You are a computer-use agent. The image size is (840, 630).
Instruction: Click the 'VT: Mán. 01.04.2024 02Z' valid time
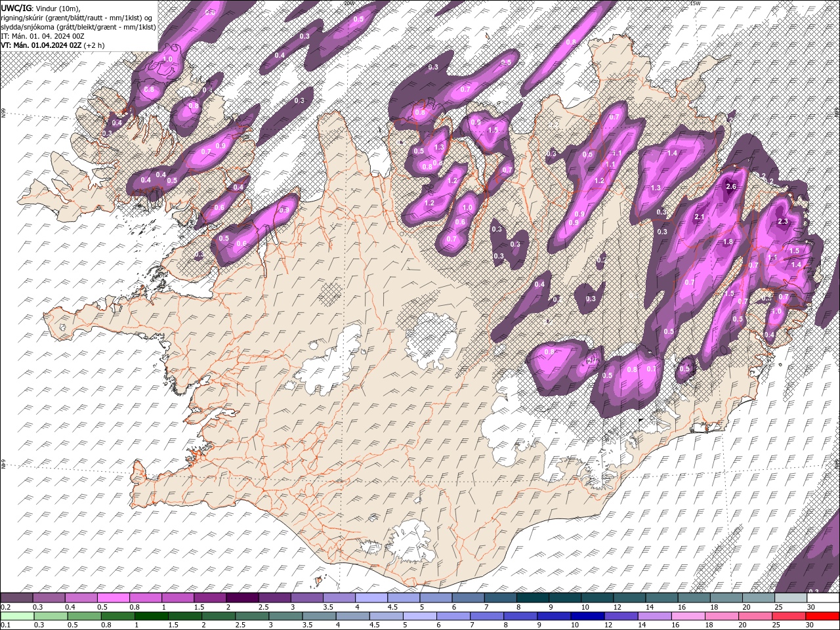pyautogui.click(x=41, y=45)
